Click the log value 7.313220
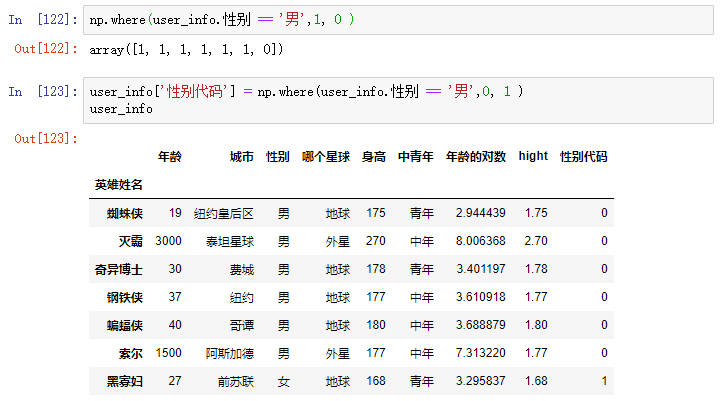 pos(481,353)
